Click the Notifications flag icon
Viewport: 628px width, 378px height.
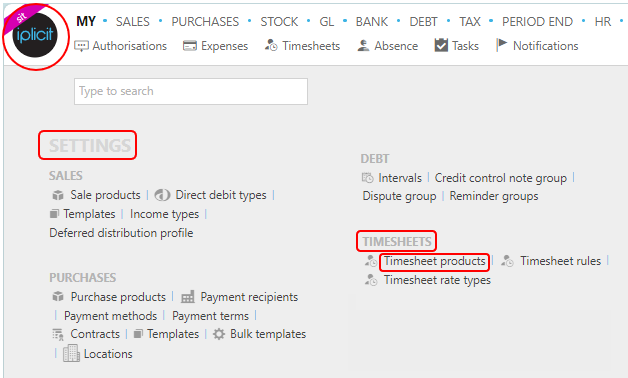tap(501, 45)
